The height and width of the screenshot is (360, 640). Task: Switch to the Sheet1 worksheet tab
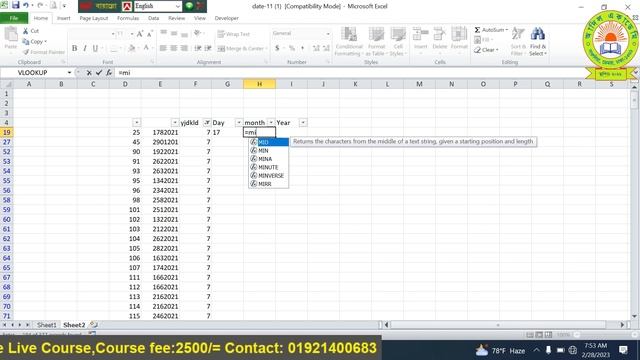pos(47,325)
